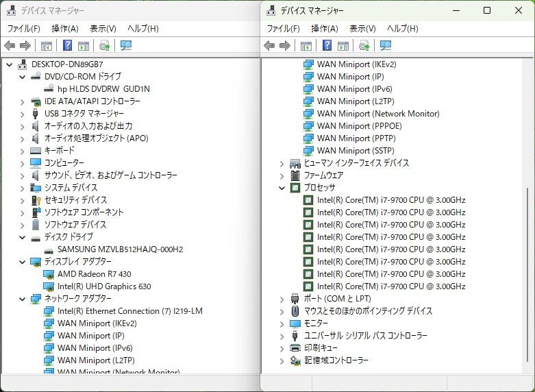The width and height of the screenshot is (535, 392).
Task: Select DESKTOP-DN89GB7 computer root icon
Action: [x=23, y=64]
